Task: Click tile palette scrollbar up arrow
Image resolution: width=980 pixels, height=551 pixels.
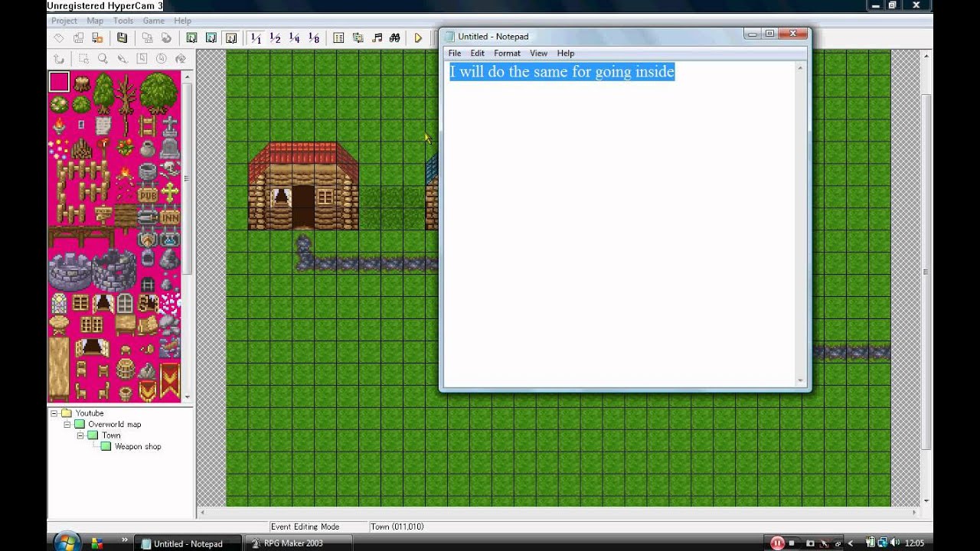Action: tap(188, 77)
